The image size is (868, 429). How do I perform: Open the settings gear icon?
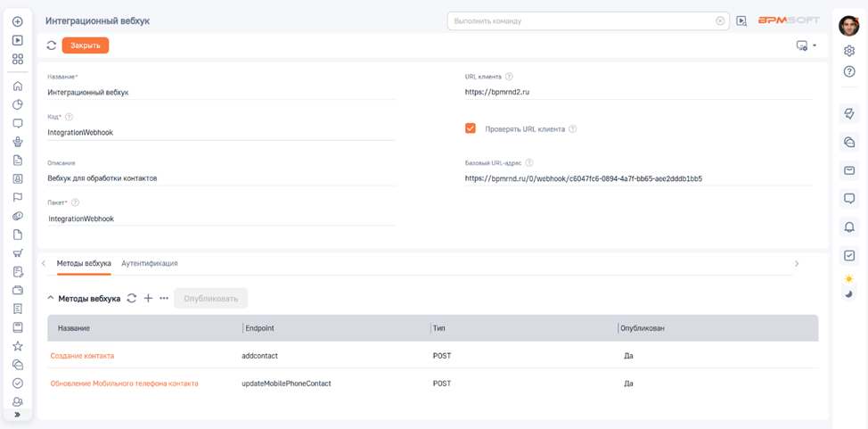point(849,51)
